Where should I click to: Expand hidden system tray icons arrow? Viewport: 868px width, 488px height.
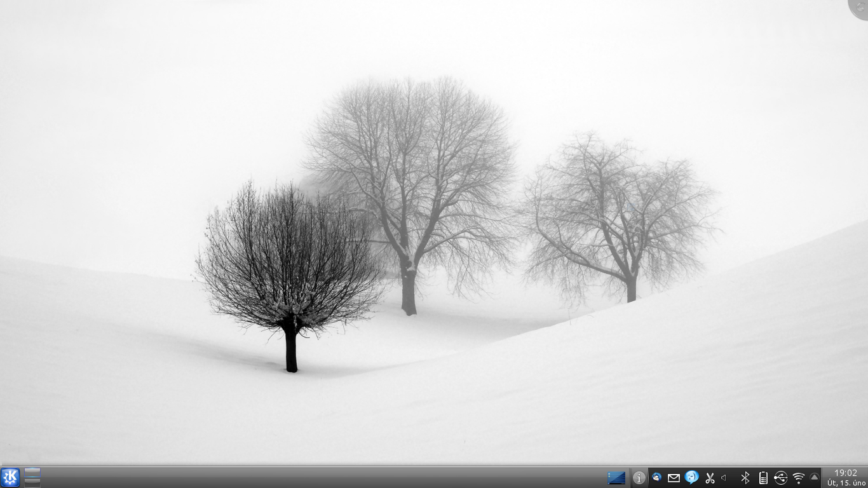click(x=814, y=477)
